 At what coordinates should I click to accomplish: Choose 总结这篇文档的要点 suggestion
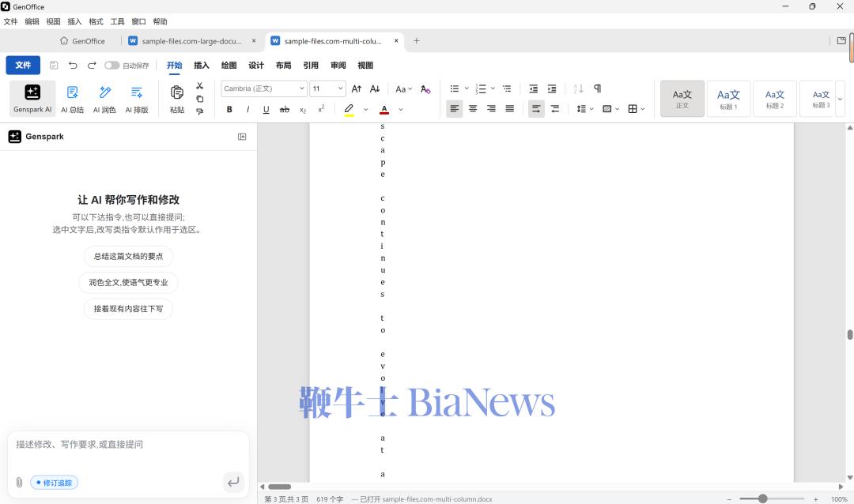tap(128, 257)
